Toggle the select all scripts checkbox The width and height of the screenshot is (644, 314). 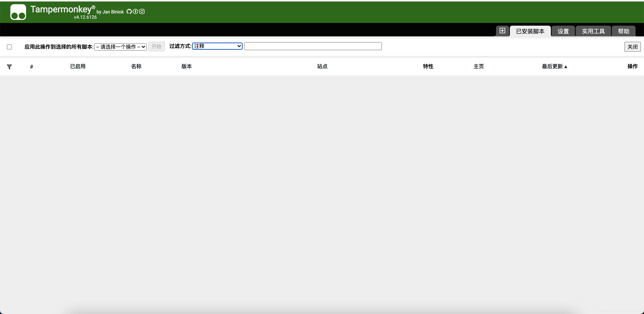[x=10, y=47]
